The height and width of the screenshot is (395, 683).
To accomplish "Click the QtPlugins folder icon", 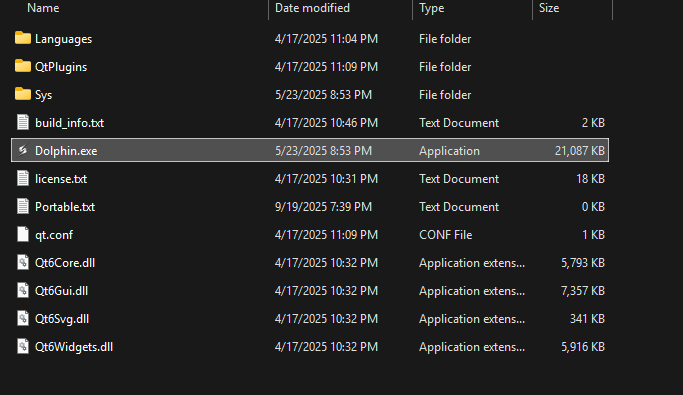I will (x=23, y=66).
